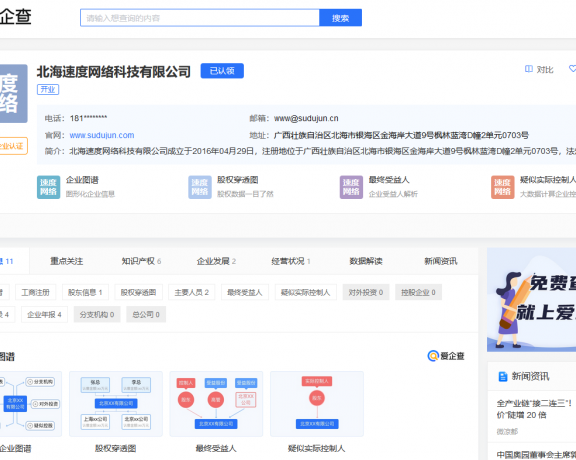Select the 企业年报 4 sub-tab
Screen dimensions: 576x460
pyautogui.click(x=44, y=315)
